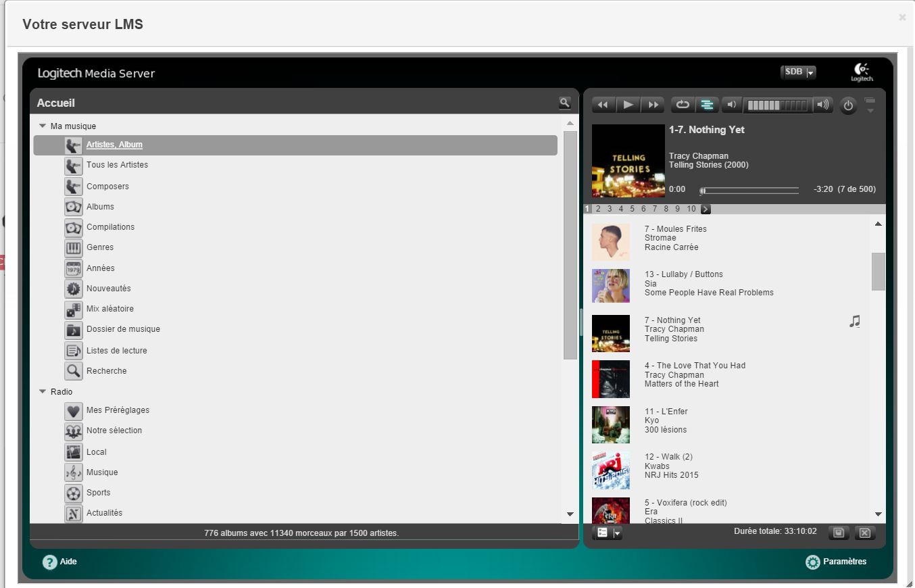Open the Aide help link
This screenshot has width=915, height=588.
tap(60, 562)
